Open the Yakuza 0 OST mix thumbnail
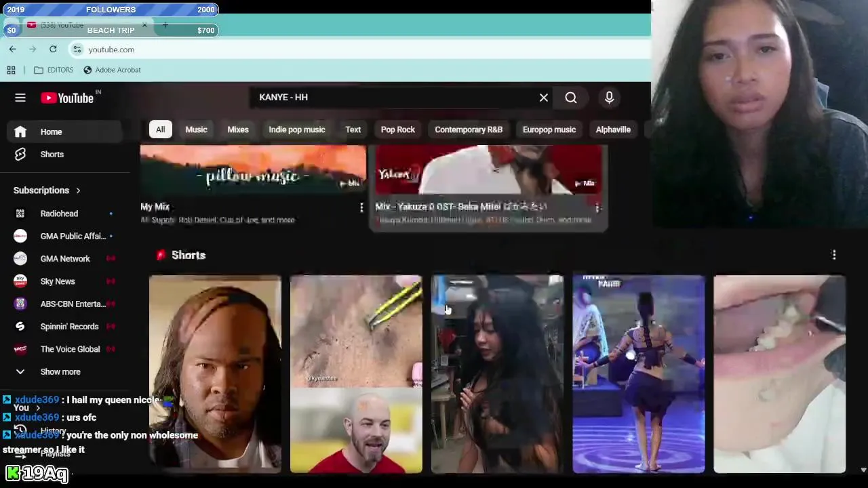The height and width of the screenshot is (488, 868). [x=488, y=169]
